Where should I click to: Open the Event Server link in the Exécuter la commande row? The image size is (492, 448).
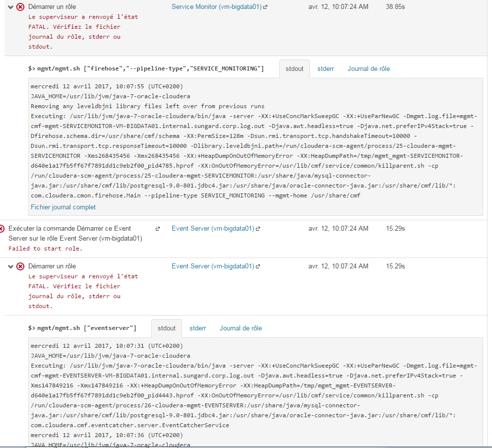213,229
